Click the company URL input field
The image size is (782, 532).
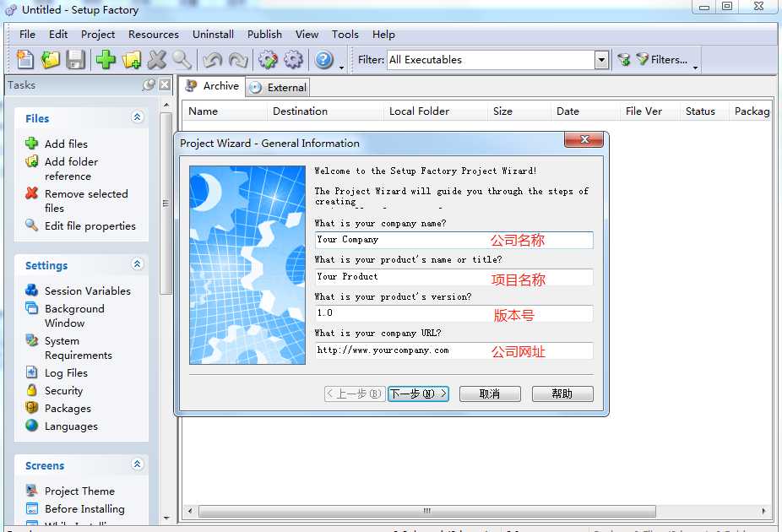453,350
